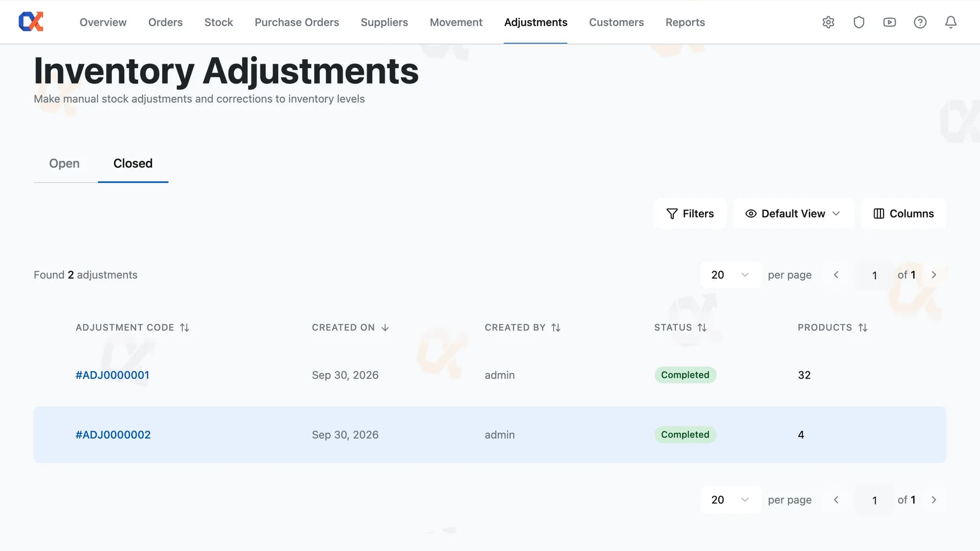Open settings via the gear icon

coord(828,22)
